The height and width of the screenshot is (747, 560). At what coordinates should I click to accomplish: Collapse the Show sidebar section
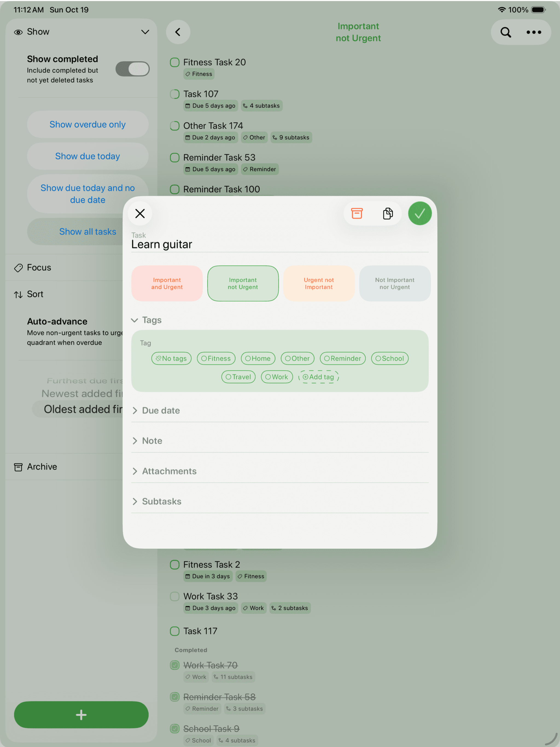[145, 32]
